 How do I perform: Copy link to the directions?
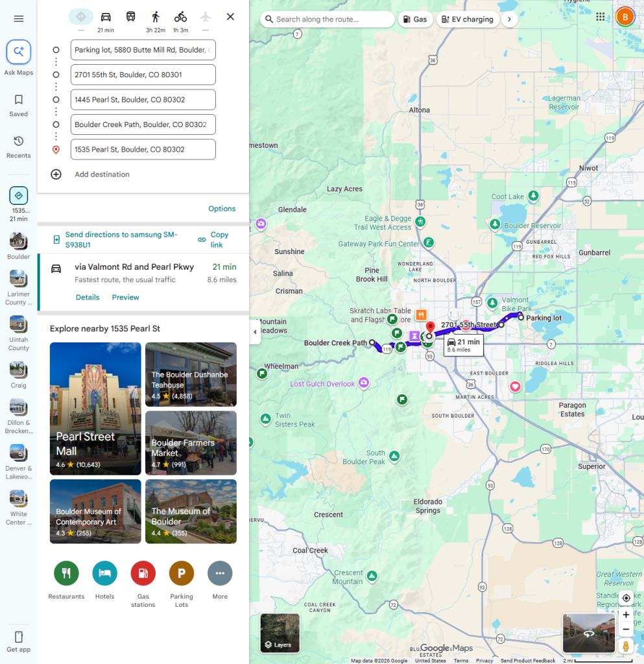[214, 240]
